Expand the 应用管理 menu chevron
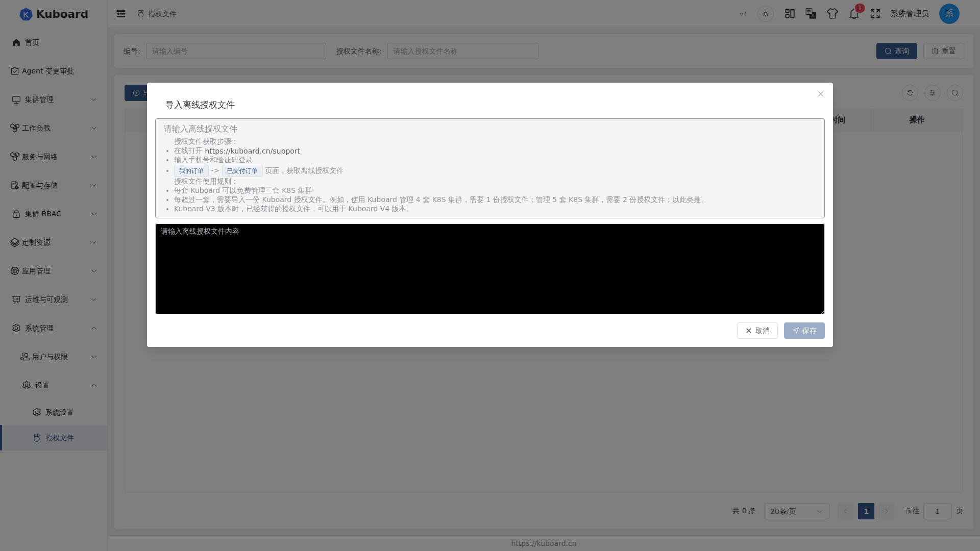The image size is (980, 551). click(94, 271)
